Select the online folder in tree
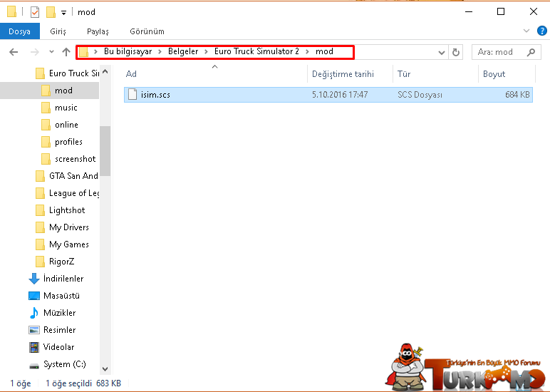This screenshot has width=550, height=392. (x=59, y=125)
